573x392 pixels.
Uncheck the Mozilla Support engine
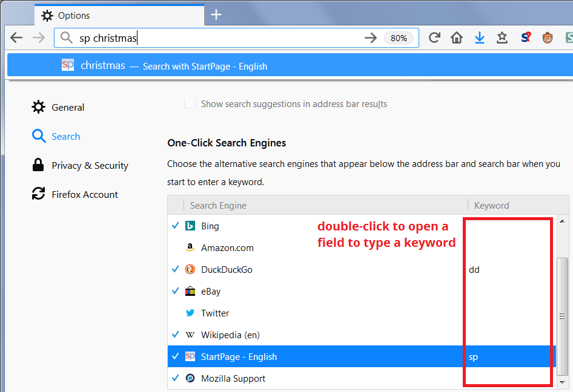coord(176,377)
